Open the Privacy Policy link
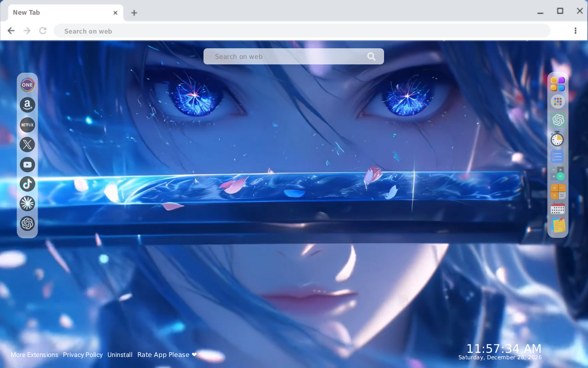 pyautogui.click(x=83, y=355)
